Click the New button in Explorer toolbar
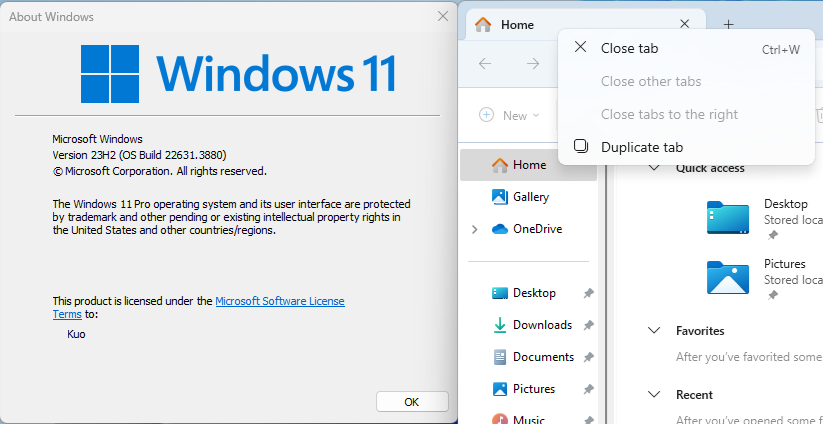The image size is (823, 424). pyautogui.click(x=509, y=115)
